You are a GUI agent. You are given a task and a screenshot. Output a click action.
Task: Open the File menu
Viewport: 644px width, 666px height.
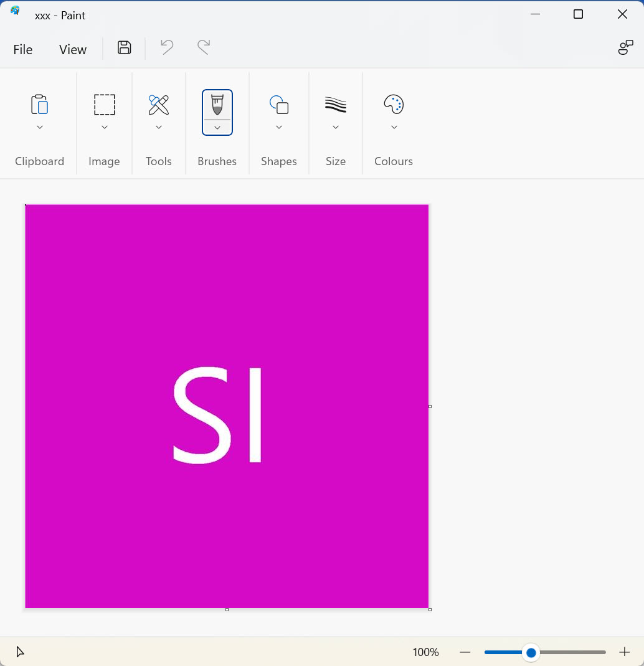click(23, 50)
